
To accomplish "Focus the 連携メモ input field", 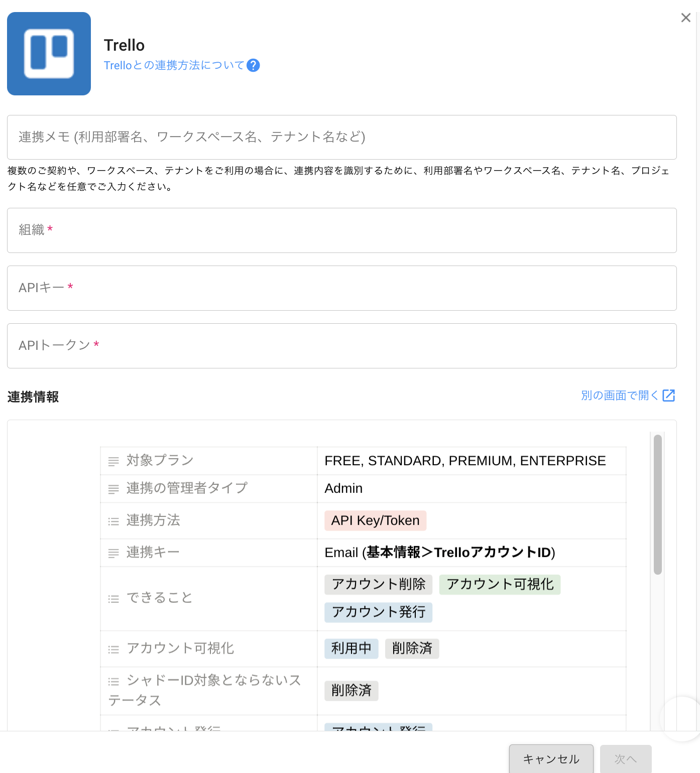I will click(341, 138).
